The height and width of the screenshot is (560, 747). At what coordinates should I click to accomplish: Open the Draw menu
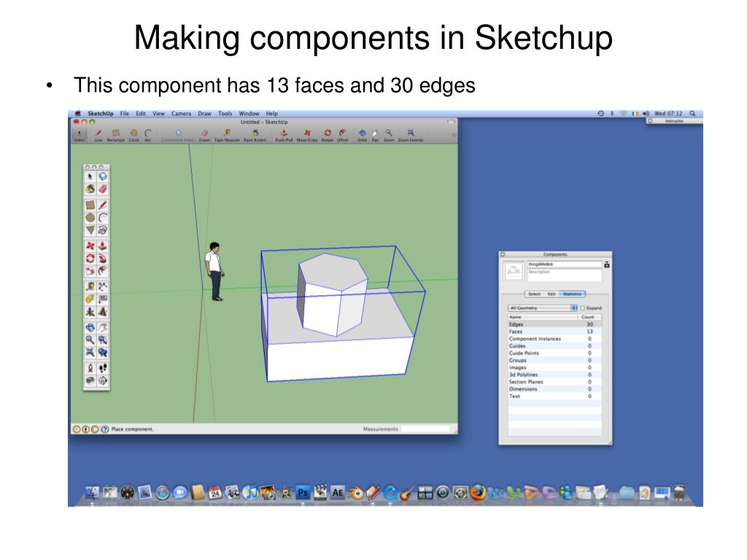click(x=204, y=114)
